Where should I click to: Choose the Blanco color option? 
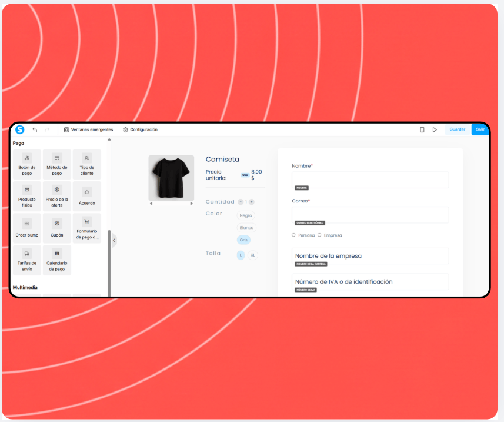coord(246,227)
